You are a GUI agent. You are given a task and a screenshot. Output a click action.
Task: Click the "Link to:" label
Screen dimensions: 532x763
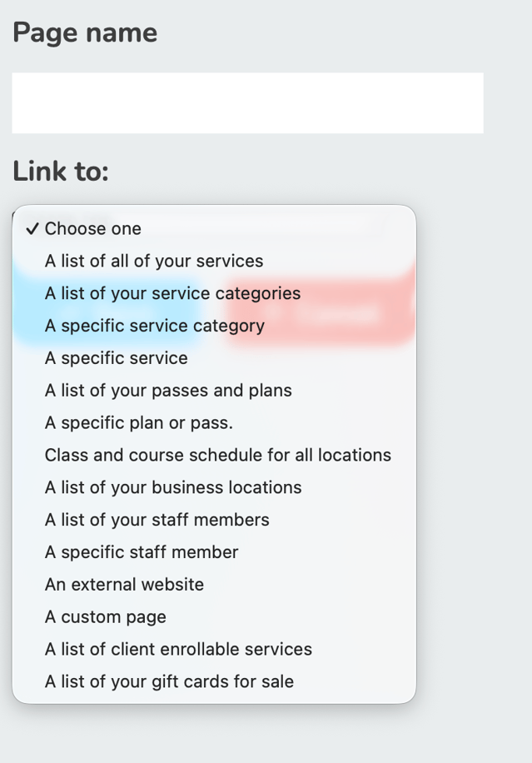(x=62, y=171)
